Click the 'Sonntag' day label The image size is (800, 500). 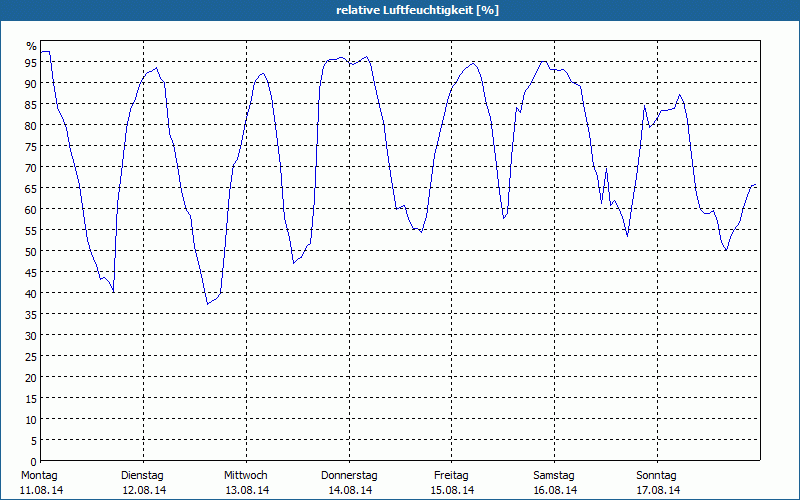(656, 476)
